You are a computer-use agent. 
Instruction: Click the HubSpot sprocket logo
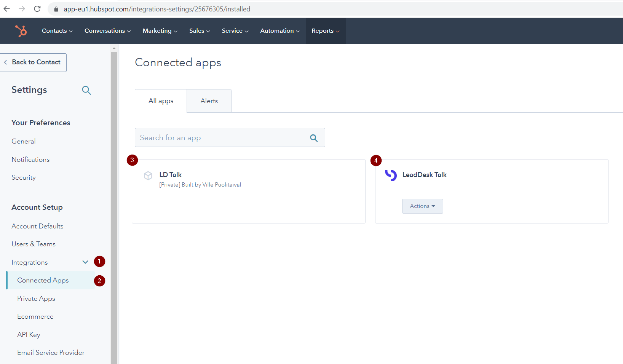coord(21,30)
